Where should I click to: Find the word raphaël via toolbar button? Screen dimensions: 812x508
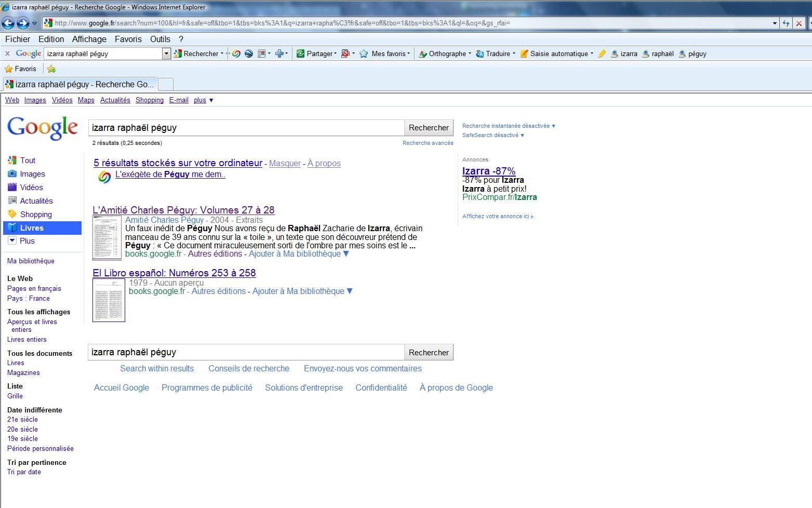[x=658, y=54]
